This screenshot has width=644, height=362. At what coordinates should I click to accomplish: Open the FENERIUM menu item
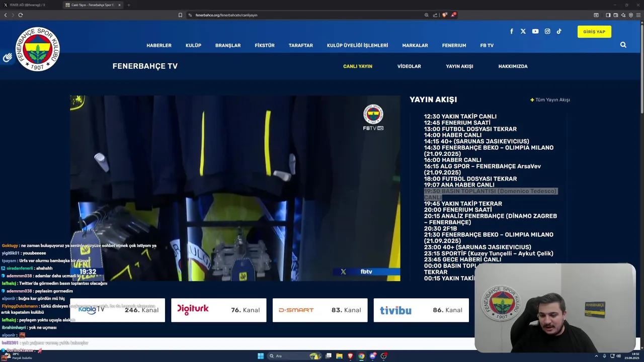click(454, 45)
